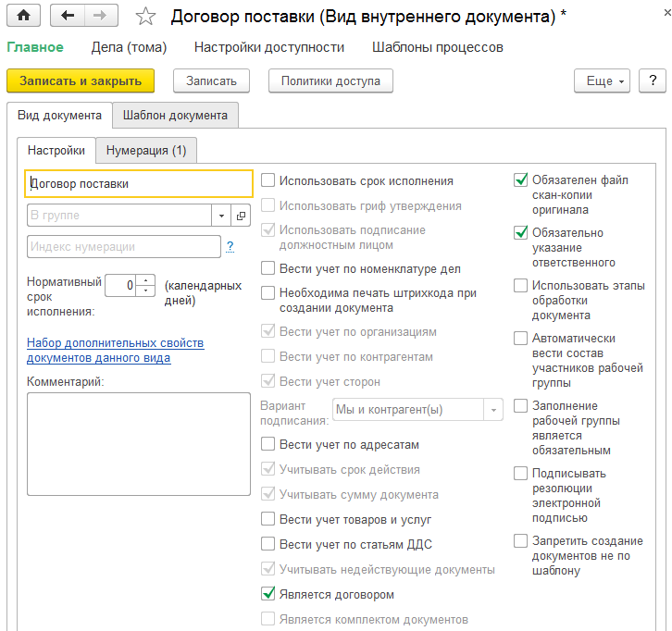Enable 'Использовать срок исполнения'
Image resolution: width=672 pixels, height=631 pixels.
point(268,180)
